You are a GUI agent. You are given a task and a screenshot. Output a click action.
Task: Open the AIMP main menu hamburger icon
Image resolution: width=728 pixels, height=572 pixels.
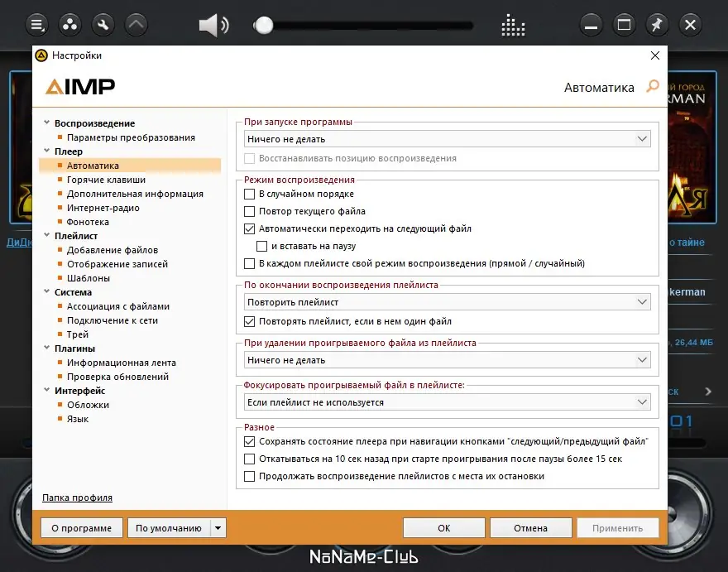[x=36, y=24]
